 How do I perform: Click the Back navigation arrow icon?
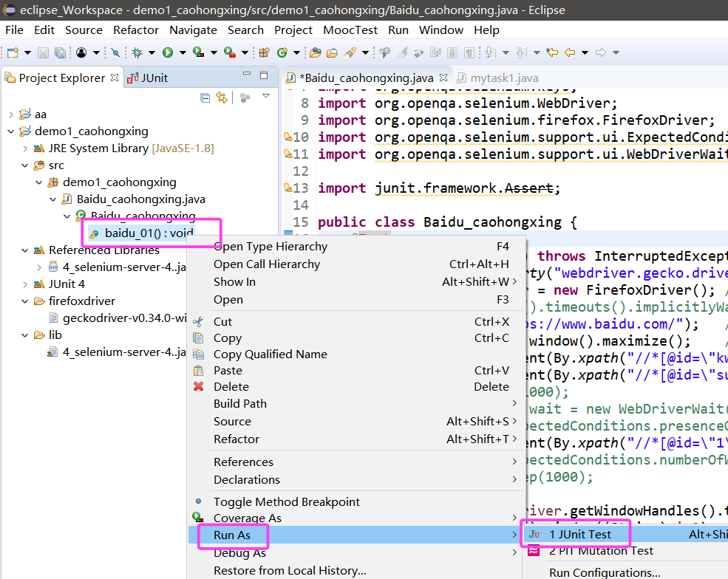[x=570, y=52]
